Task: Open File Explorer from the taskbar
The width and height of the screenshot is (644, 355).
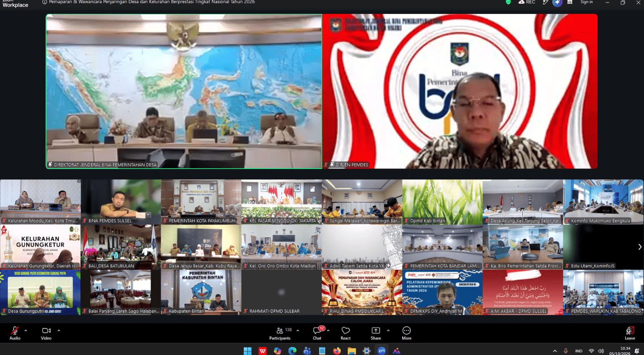Action: point(352,351)
